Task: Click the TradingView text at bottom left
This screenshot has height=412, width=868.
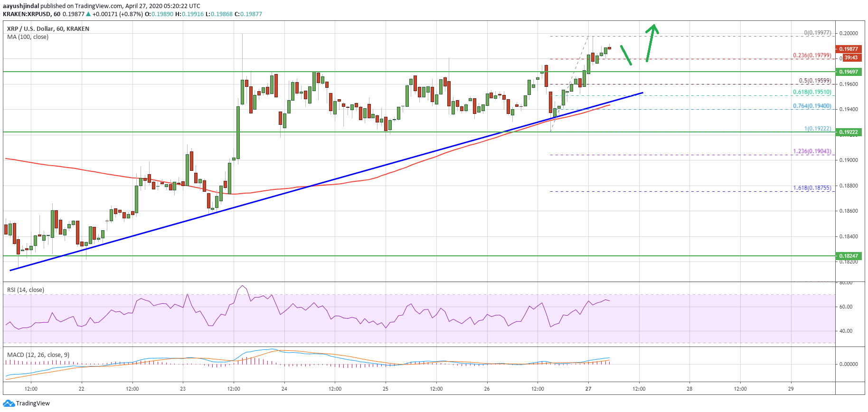Action: 33,403
